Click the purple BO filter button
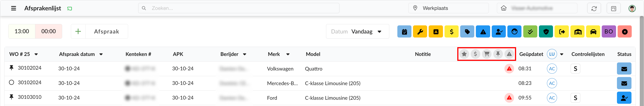The image size is (644, 106). tap(608, 32)
